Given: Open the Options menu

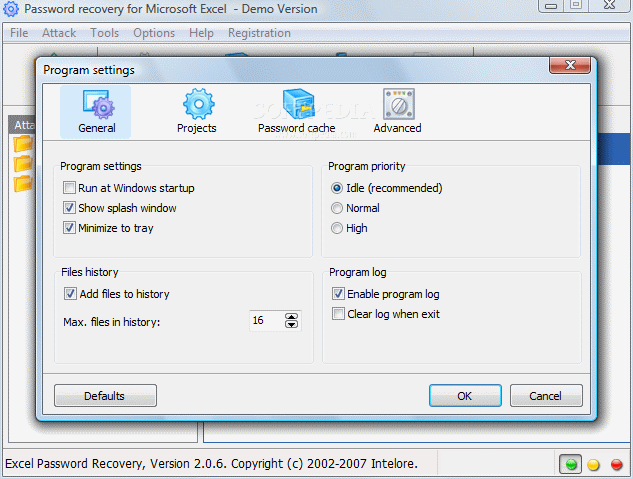Looking at the screenshot, I should click(x=154, y=33).
